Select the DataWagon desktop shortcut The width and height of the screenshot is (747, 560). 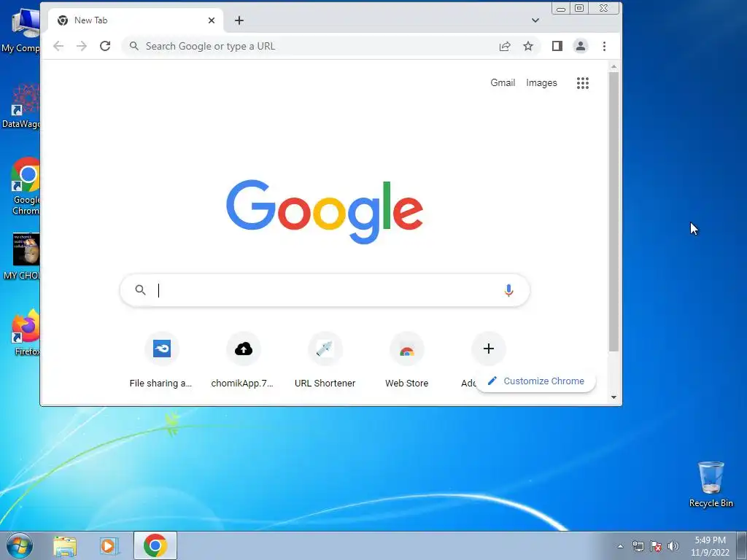22,106
